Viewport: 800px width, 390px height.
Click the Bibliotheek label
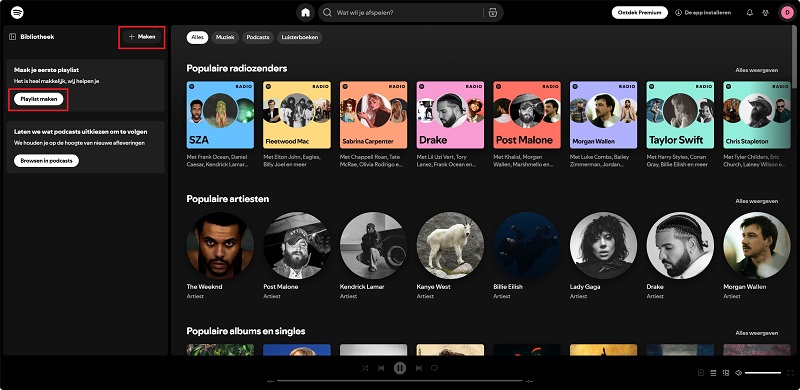click(37, 37)
